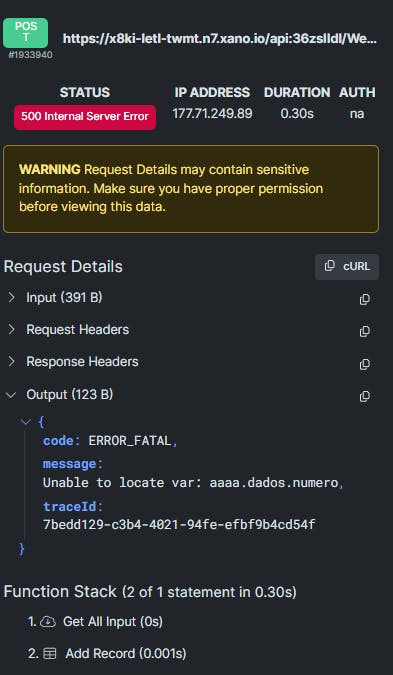This screenshot has width=393, height=675.
Task: Click the POST method badge
Action: 26,33
